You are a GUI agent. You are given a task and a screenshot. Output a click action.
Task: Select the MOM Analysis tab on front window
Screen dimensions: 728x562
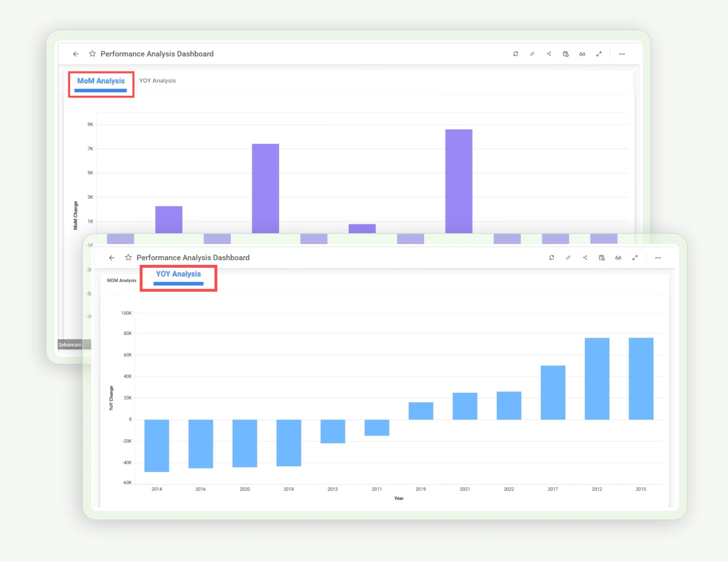(x=120, y=280)
